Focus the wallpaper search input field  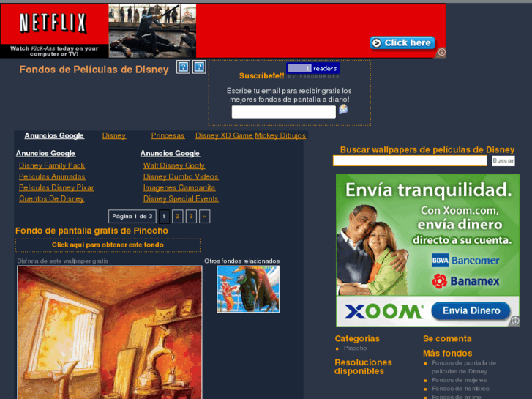[410, 160]
